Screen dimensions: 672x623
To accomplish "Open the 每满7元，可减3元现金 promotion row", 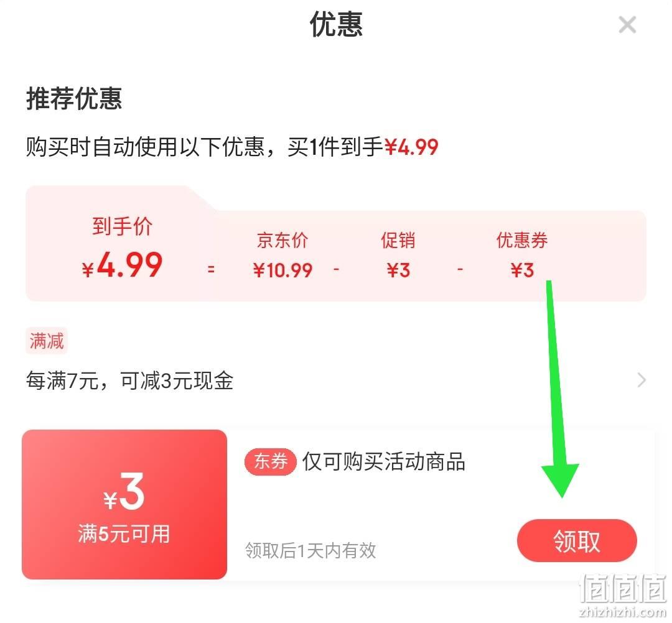I will [336, 381].
